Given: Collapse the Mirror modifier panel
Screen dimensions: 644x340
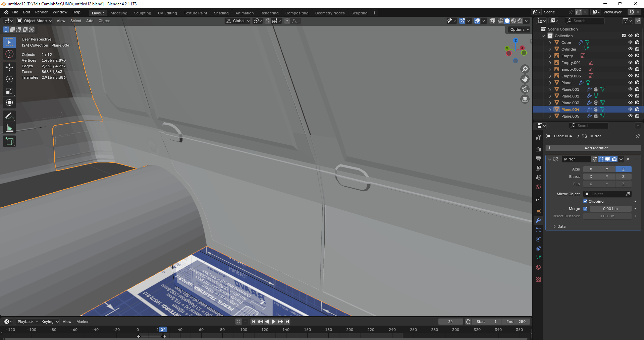Looking at the screenshot, I should coord(549,159).
